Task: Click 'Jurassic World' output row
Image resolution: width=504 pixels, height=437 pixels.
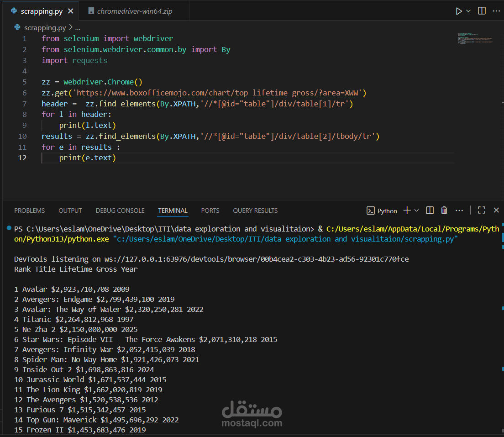Action: 90,380
